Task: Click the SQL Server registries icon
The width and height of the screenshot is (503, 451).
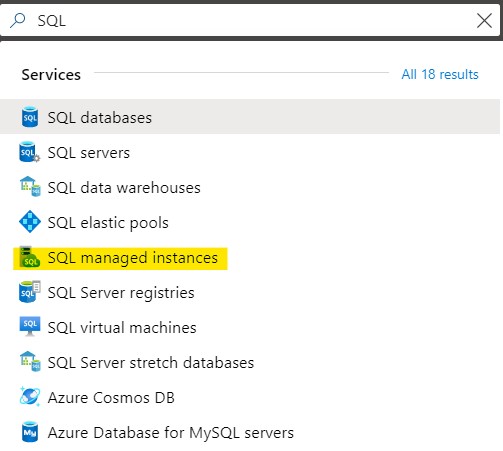Action: [x=30, y=292]
